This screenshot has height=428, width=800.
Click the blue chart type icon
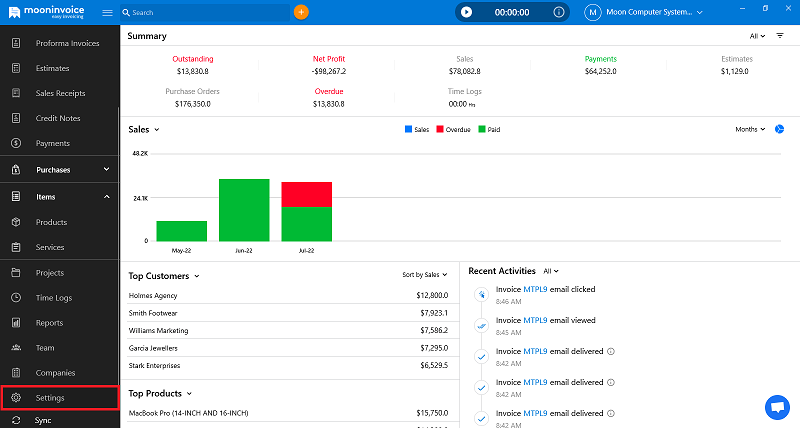pyautogui.click(x=779, y=130)
